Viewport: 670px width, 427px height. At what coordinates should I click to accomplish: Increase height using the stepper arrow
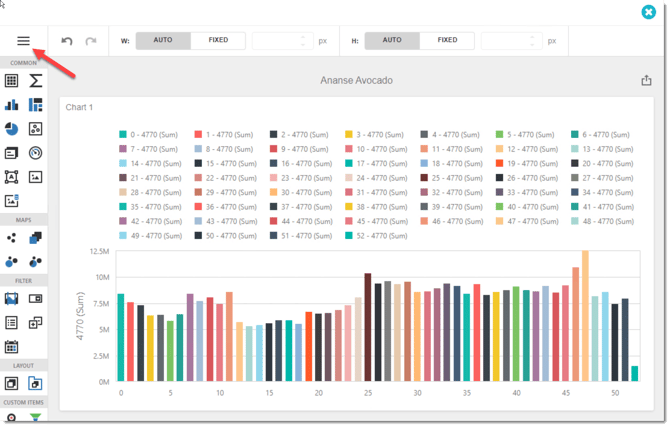click(532, 38)
